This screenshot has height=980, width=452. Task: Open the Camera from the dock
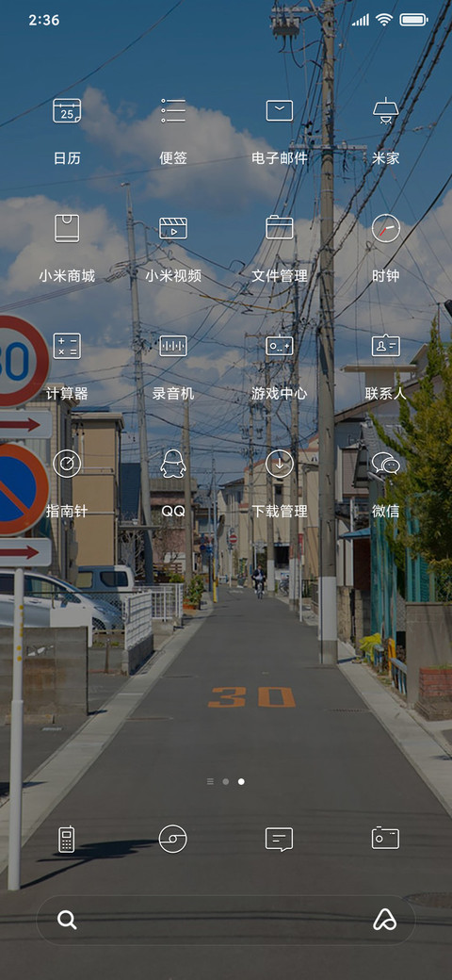point(386,838)
